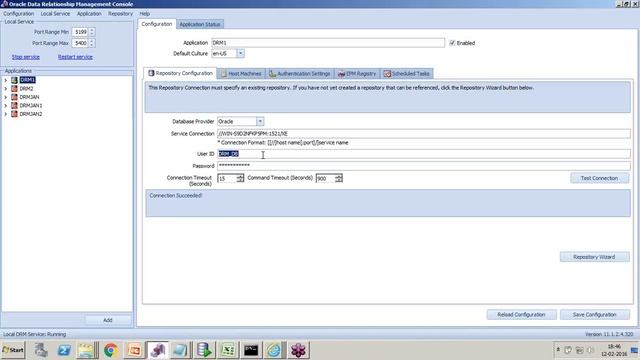Select the Repository Configuration tab
Screen dimensions: 640x360
click(x=180, y=73)
